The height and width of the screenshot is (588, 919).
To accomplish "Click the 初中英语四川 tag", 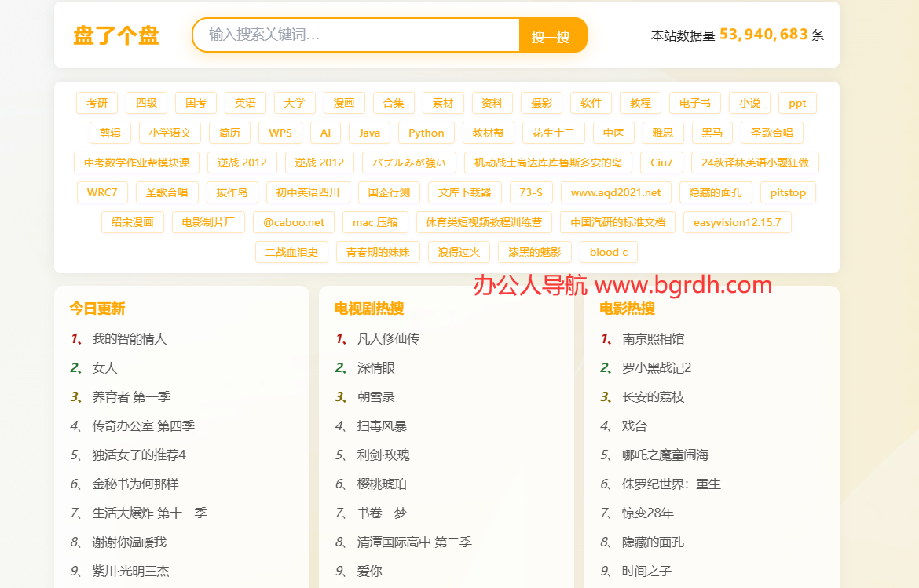I will pos(308,192).
